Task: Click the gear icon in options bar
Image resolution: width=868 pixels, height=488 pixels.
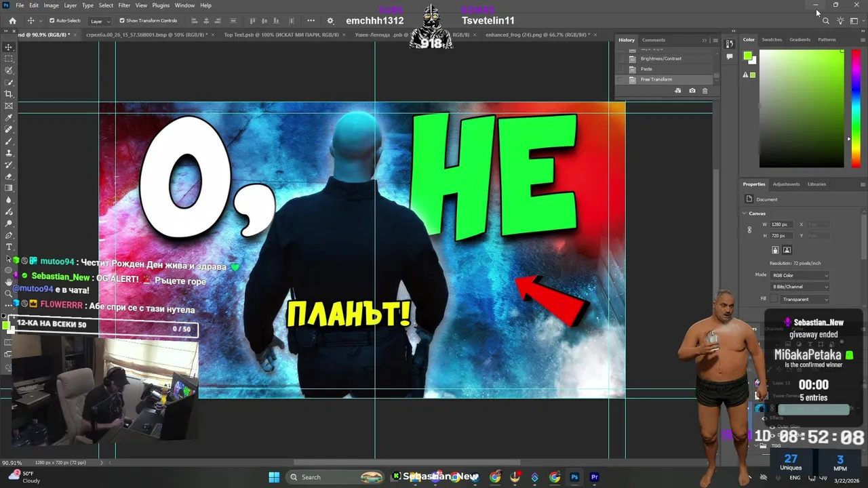Action: 330,21
